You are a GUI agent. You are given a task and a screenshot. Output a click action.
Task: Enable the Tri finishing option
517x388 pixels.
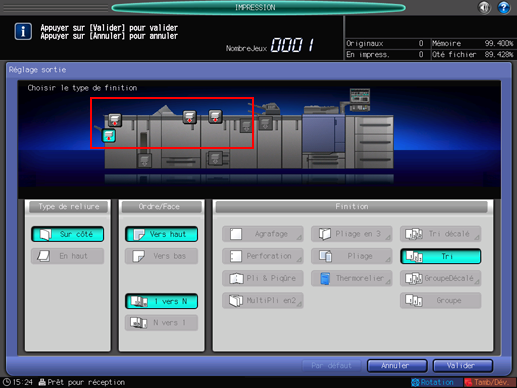point(441,256)
